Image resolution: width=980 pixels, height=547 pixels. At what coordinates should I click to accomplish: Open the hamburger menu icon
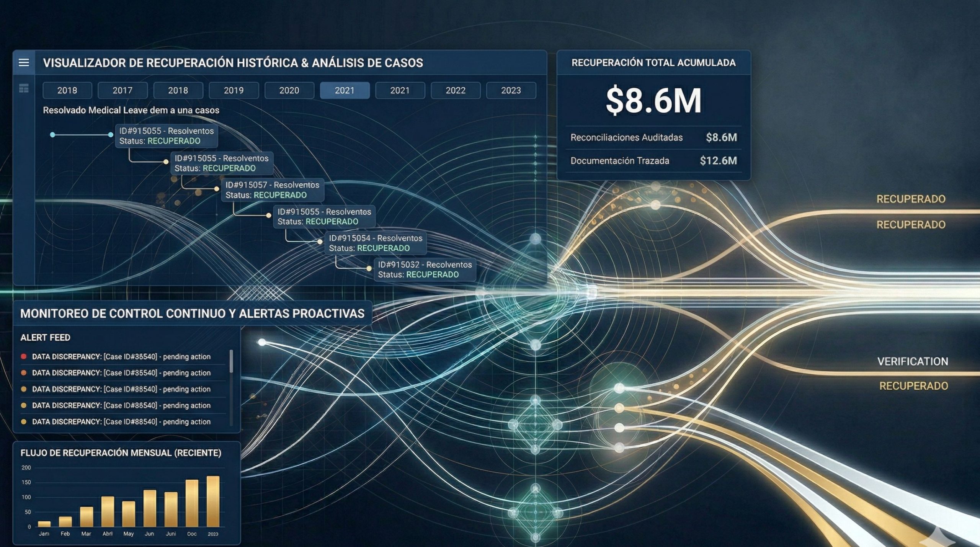[24, 62]
